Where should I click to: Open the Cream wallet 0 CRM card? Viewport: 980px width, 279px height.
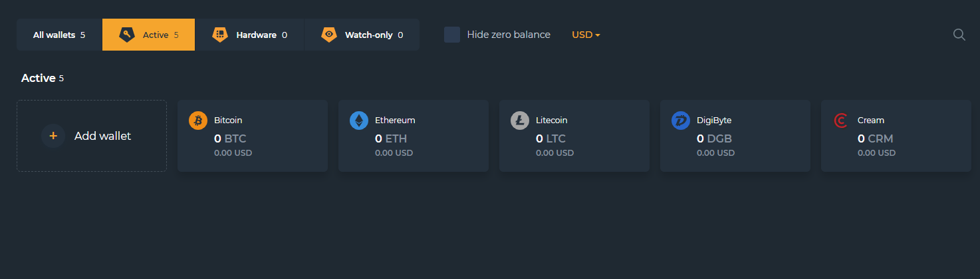(896, 136)
